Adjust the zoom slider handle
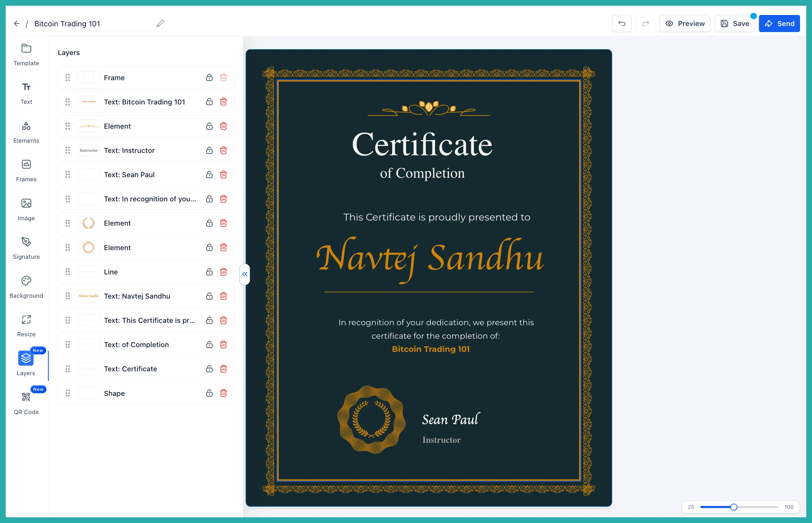 pyautogui.click(x=734, y=507)
